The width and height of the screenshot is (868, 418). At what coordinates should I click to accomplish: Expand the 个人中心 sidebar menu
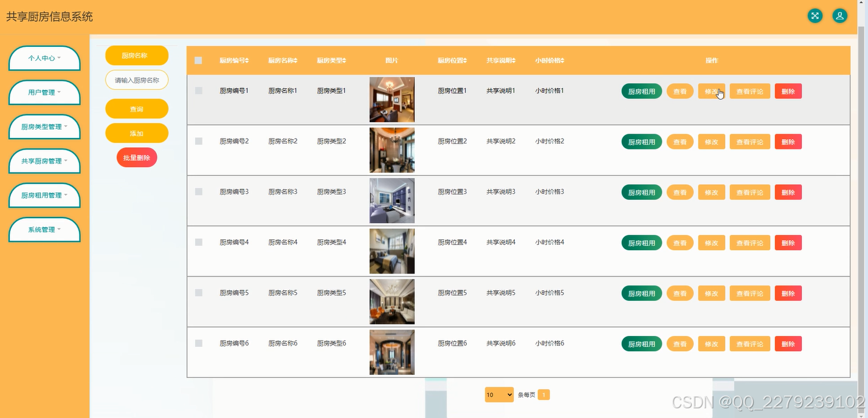tap(44, 58)
